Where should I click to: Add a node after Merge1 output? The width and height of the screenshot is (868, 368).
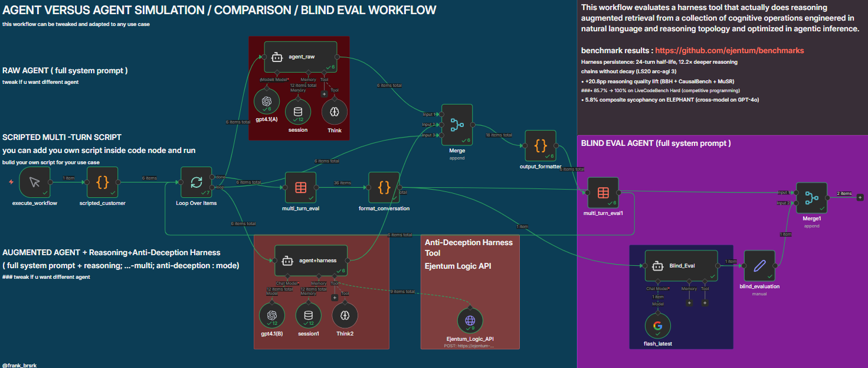(860, 197)
